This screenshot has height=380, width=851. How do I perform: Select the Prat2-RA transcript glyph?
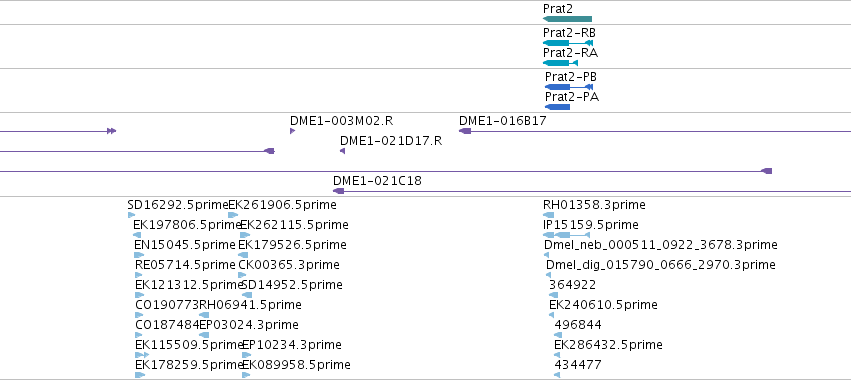(x=560, y=63)
